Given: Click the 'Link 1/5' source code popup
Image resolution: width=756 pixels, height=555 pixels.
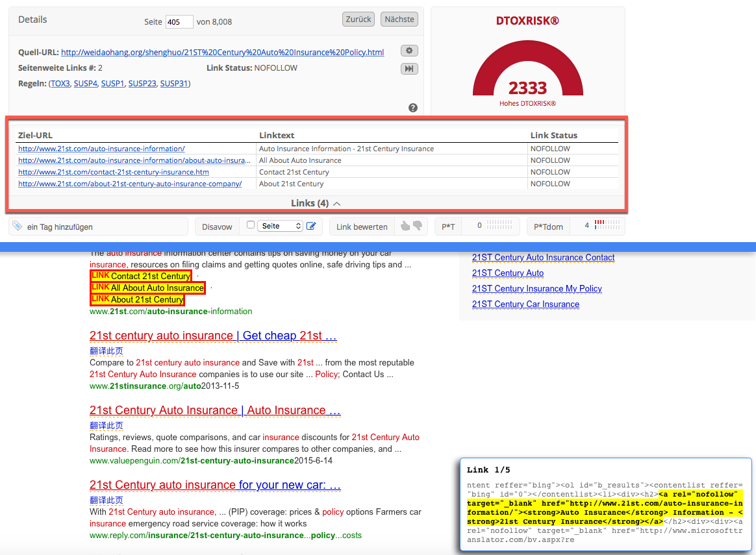Looking at the screenshot, I should click(x=605, y=504).
